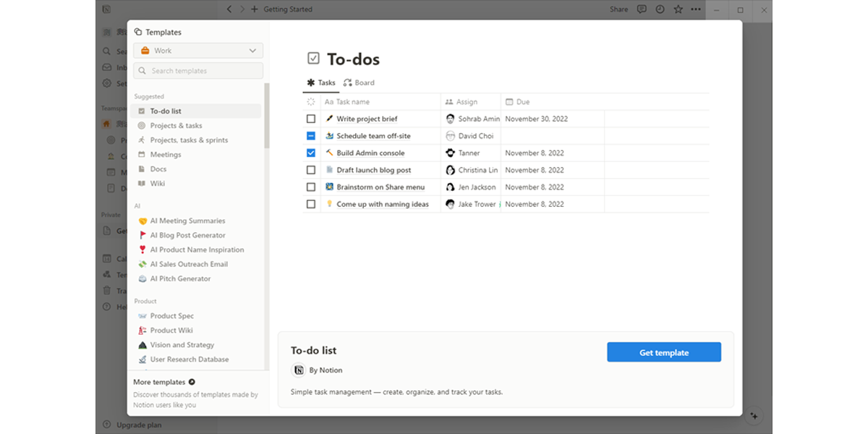The image size is (868, 434).
Task: Click the three-dot more options icon
Action: click(696, 9)
